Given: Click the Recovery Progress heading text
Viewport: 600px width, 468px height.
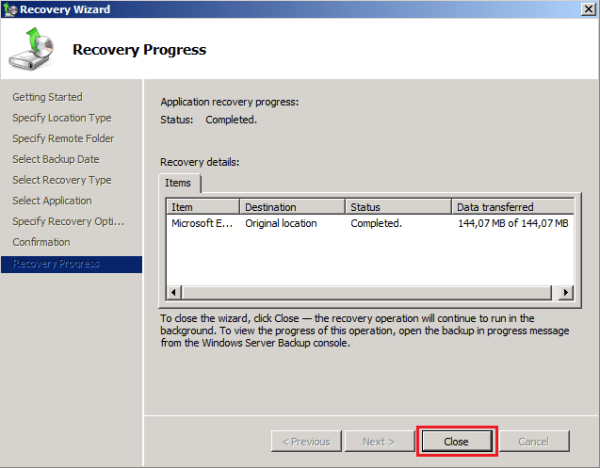Looking at the screenshot, I should click(x=139, y=50).
